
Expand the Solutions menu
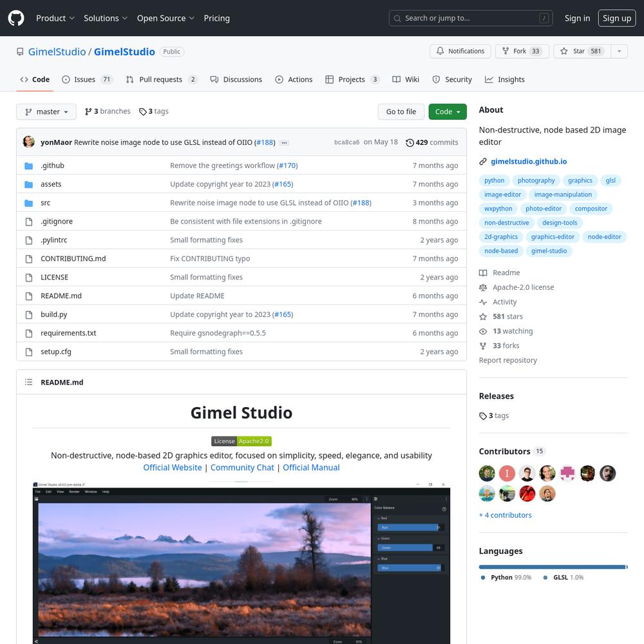106,18
